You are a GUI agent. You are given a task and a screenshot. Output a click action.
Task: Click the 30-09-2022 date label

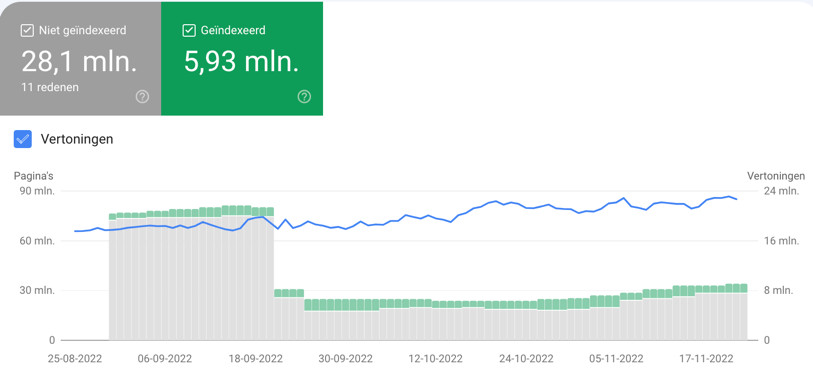coord(346,359)
